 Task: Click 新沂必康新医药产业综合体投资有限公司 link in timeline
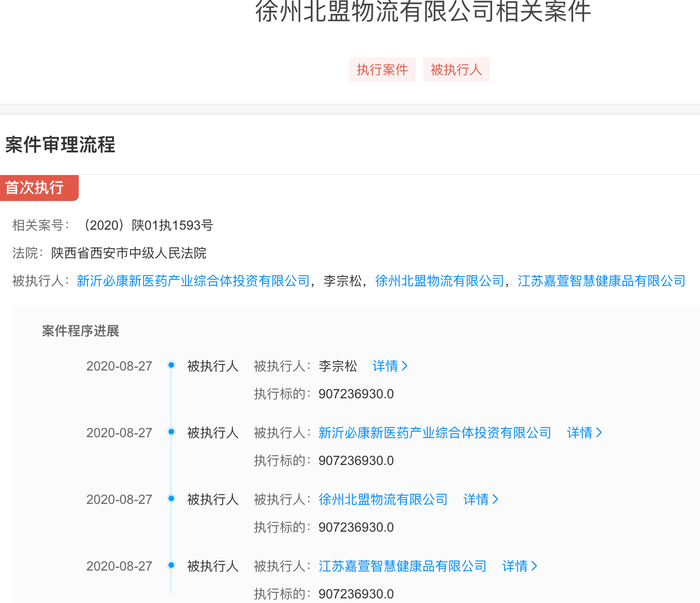tap(435, 432)
